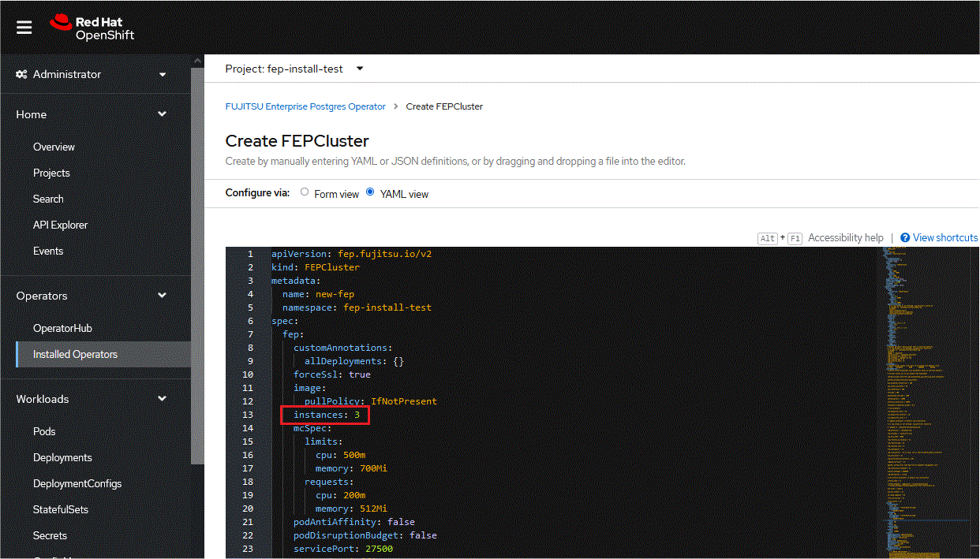Select the Form view radio button
Screen dimensions: 980x559
pyautogui.click(x=305, y=192)
